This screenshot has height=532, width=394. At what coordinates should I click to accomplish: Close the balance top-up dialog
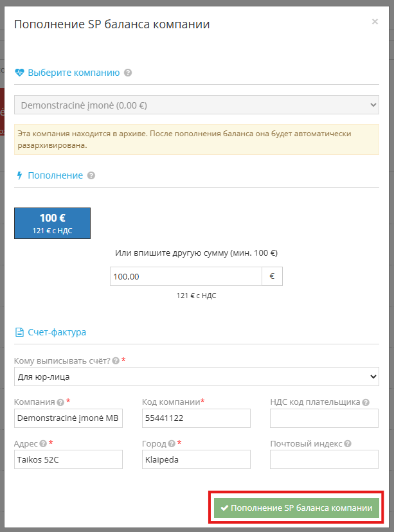tap(375, 21)
